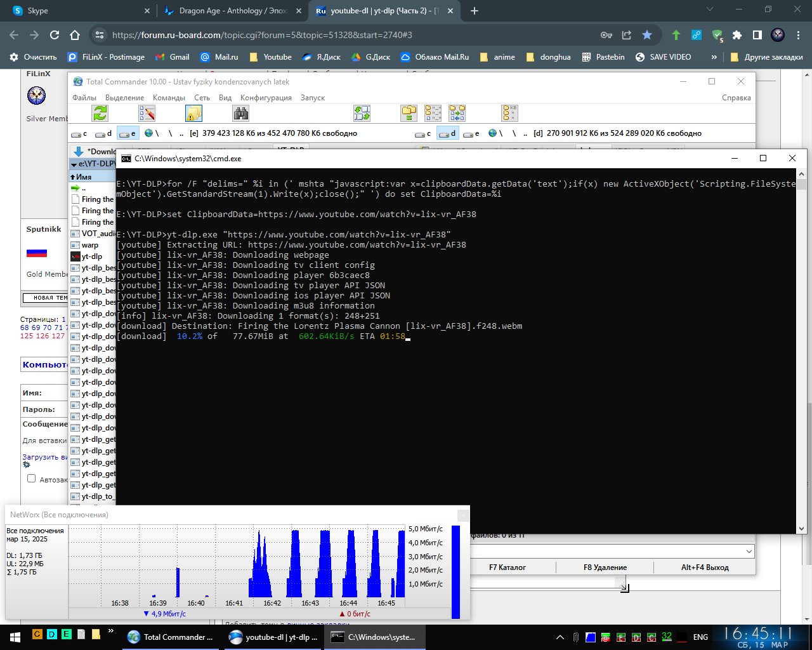Click the synchronize directories icon in Total Commander
Image resolution: width=812 pixels, height=650 pixels.
pyautogui.click(x=457, y=113)
